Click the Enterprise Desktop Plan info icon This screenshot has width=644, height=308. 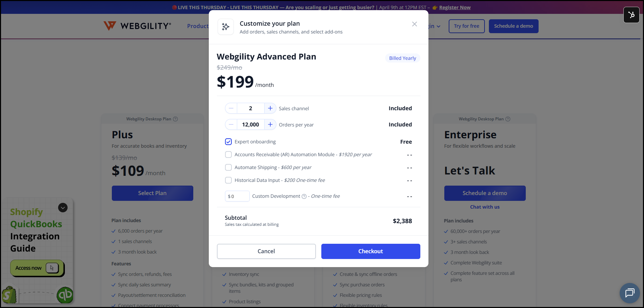point(508,119)
